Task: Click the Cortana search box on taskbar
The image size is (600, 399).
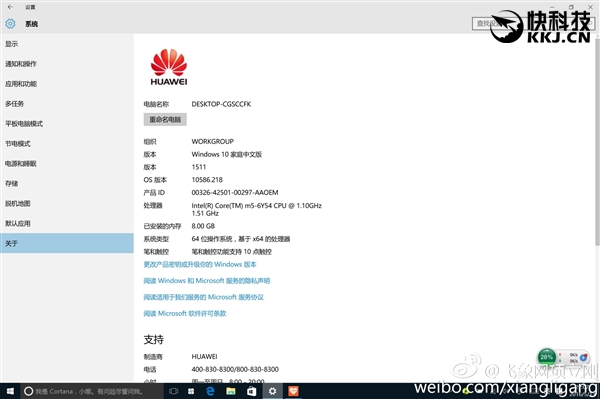Action: (92, 391)
